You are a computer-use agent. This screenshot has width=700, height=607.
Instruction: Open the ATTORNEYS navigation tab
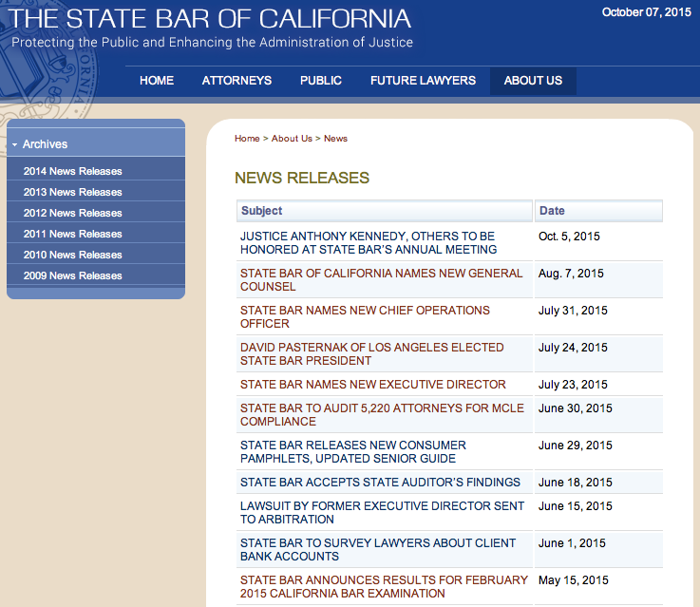click(x=236, y=81)
